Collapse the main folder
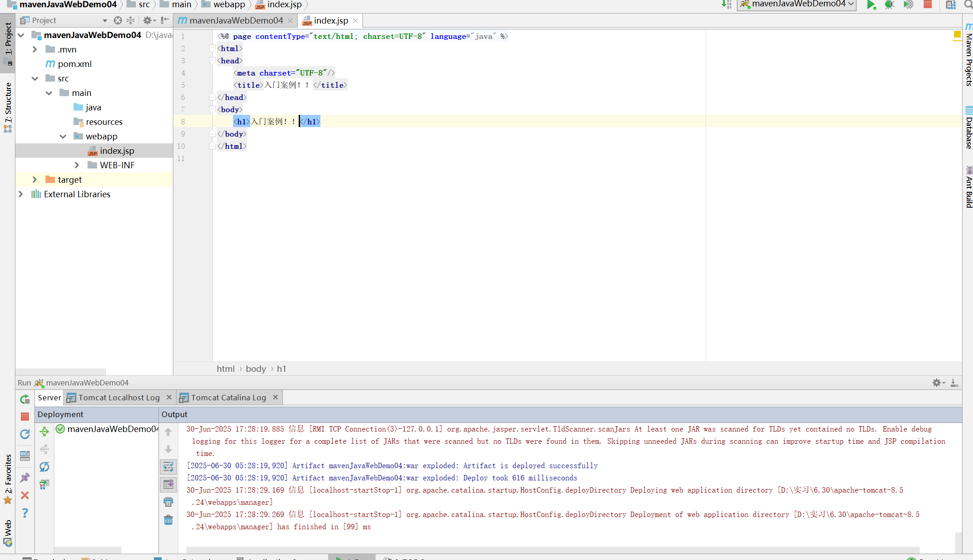Viewport: 973px width, 560px height. (49, 93)
